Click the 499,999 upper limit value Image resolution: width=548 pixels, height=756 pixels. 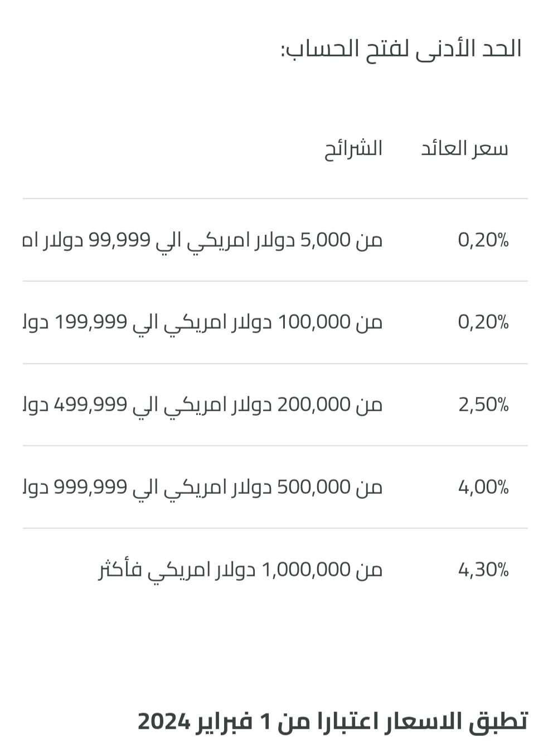tap(91, 405)
